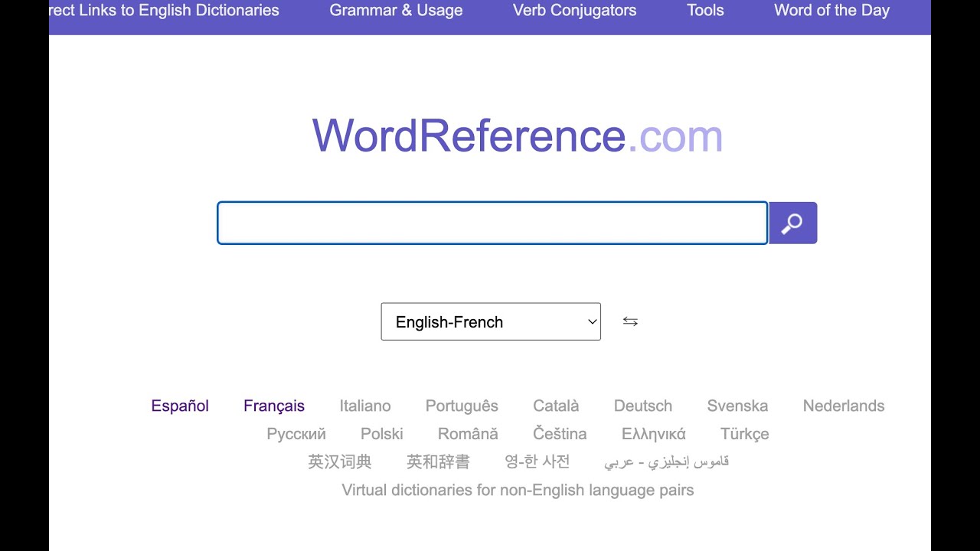
Task: Switch site language to Español
Action: (x=180, y=406)
